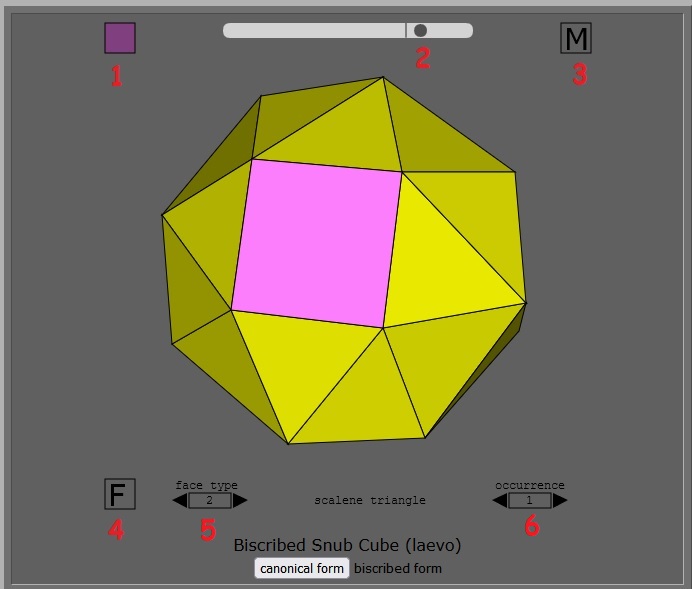The height and width of the screenshot is (589, 693).
Task: Click the occurrence value field
Action: (530, 501)
